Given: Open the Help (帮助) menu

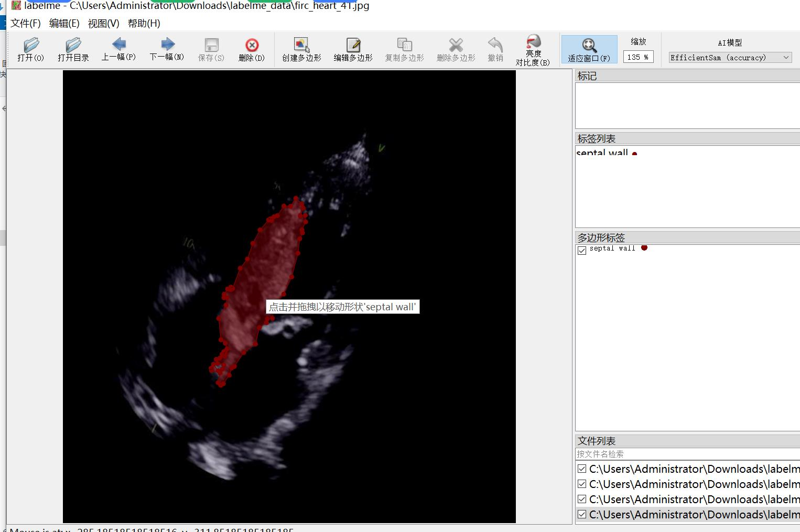Looking at the screenshot, I should [x=144, y=24].
